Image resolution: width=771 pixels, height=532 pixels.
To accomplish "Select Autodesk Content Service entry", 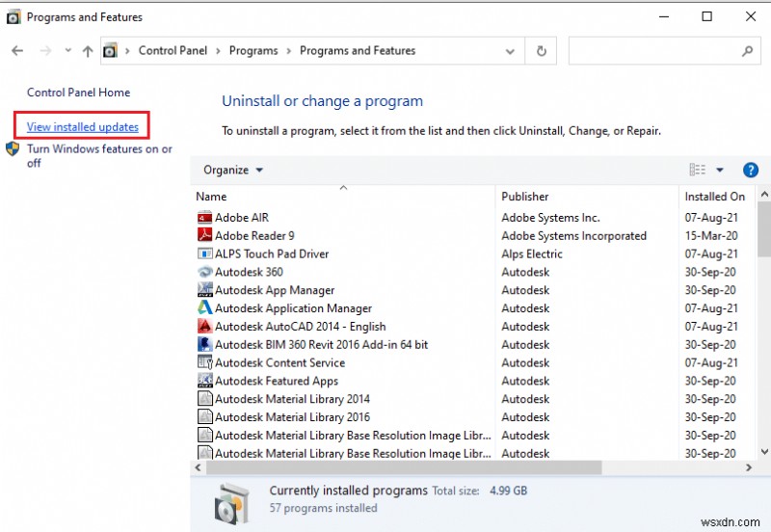I will pos(279,363).
